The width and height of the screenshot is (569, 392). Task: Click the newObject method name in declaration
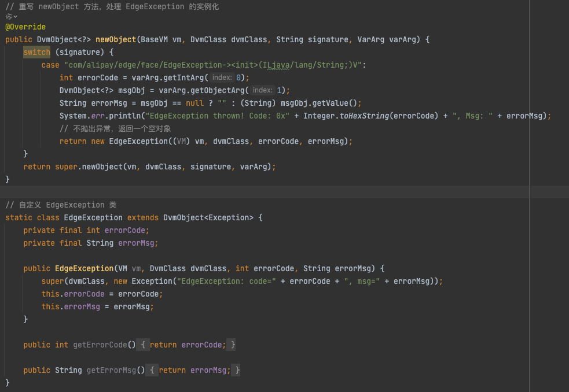(x=116, y=39)
